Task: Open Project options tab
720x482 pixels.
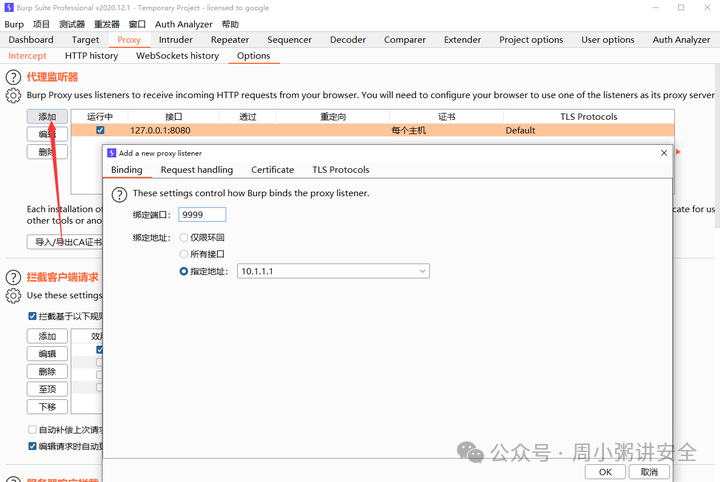Action: click(x=531, y=40)
